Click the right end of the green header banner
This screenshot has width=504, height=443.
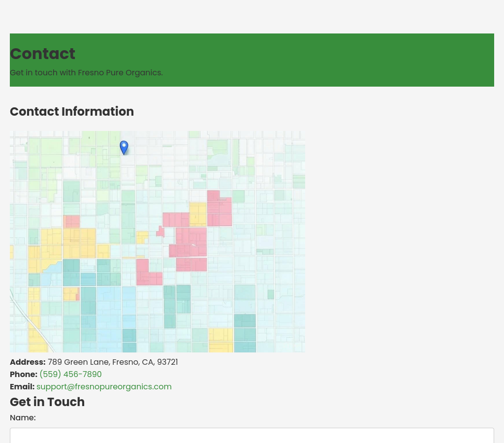pyautogui.click(x=472, y=60)
